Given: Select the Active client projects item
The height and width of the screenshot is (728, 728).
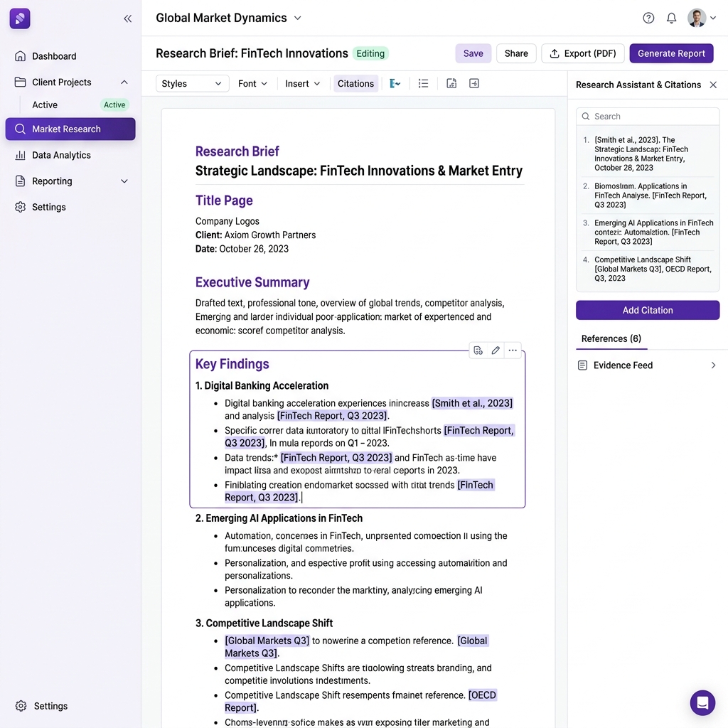Looking at the screenshot, I should point(45,105).
